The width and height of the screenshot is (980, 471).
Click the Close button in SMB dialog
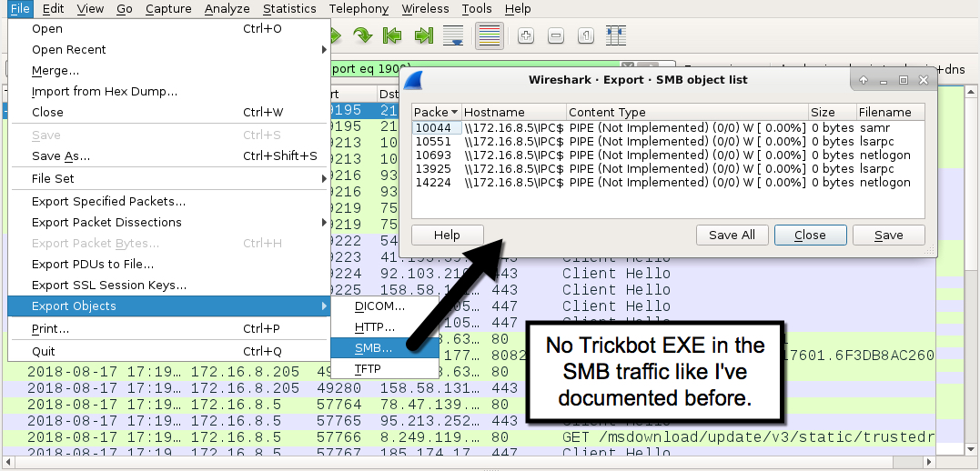811,235
